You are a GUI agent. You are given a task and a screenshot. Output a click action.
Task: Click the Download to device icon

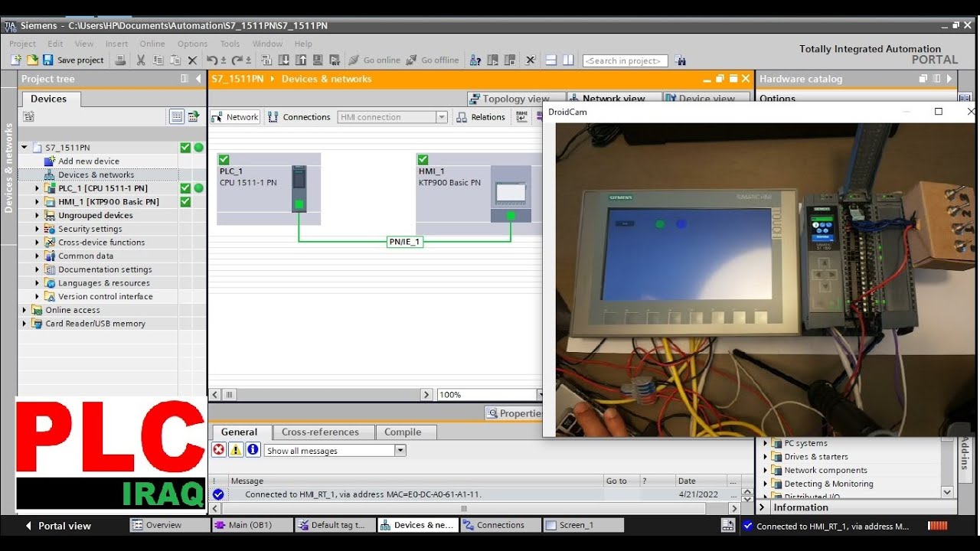click(284, 60)
